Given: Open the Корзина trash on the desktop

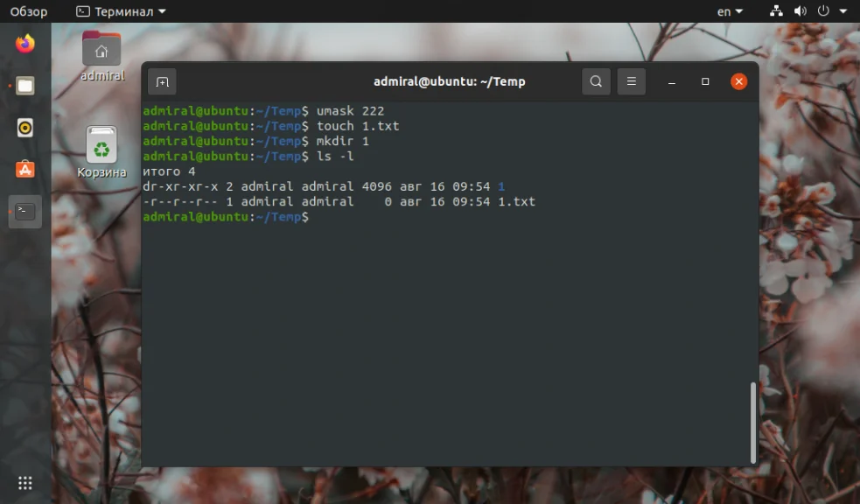Looking at the screenshot, I should click(101, 145).
